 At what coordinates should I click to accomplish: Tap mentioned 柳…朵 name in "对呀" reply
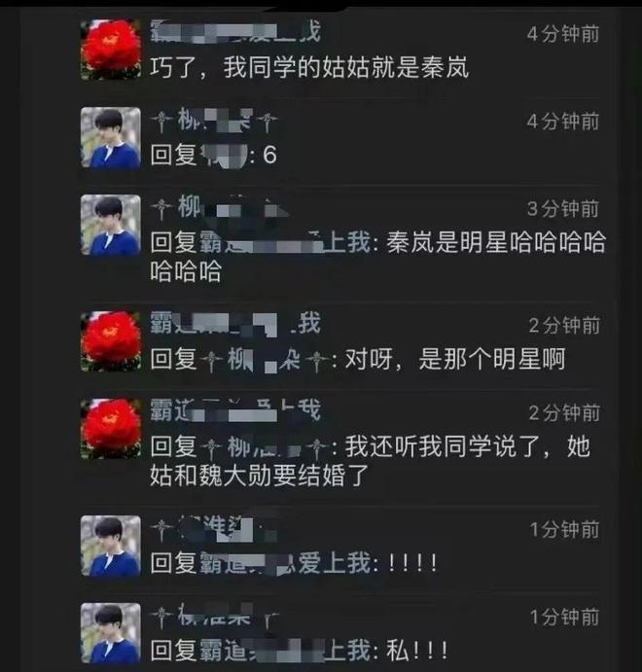266,359
